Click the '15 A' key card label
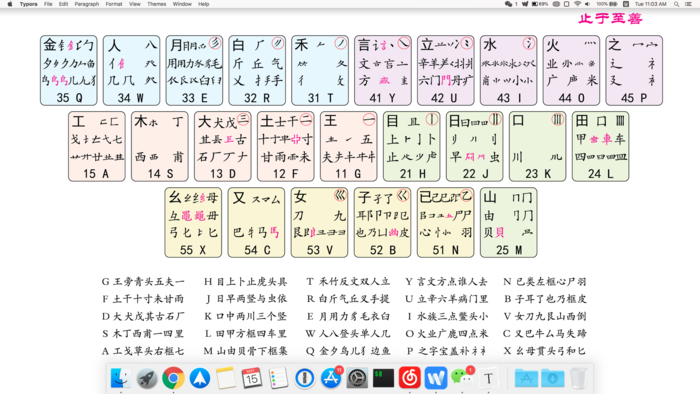 96,174
